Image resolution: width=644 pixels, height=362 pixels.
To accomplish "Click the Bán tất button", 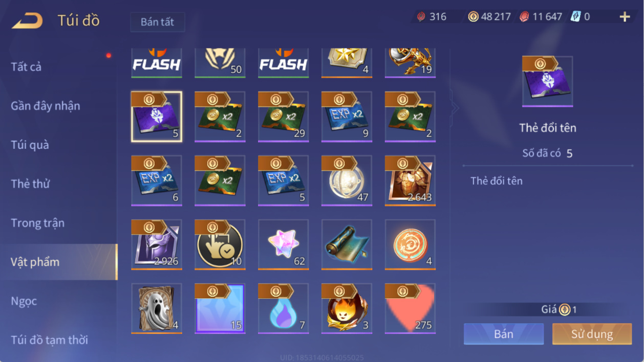I will pos(157,22).
